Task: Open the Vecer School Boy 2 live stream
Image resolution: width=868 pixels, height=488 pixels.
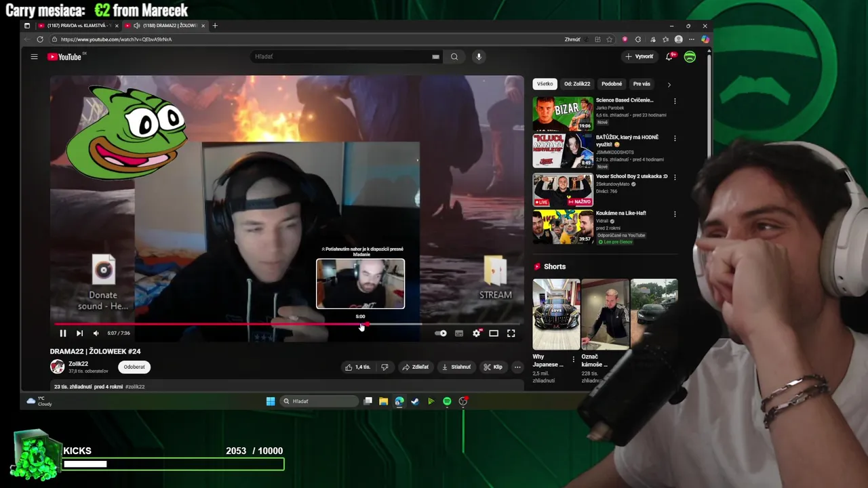Action: pyautogui.click(x=563, y=189)
